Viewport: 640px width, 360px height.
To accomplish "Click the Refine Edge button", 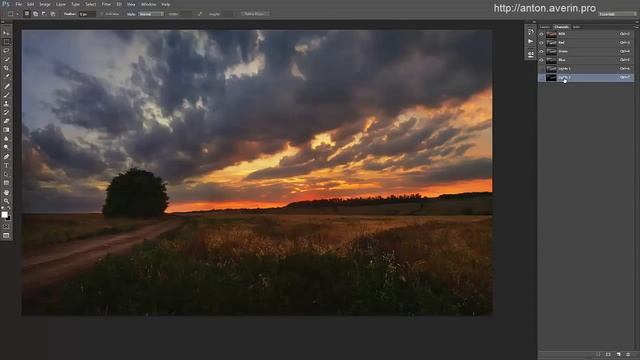I will pos(254,14).
